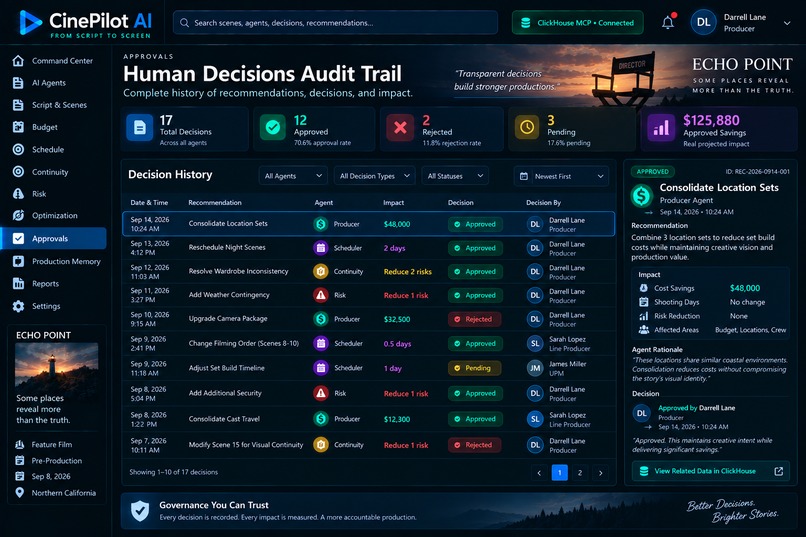Click the Approved checkmark stat icon
This screenshot has width=806, height=537.
pyautogui.click(x=273, y=127)
